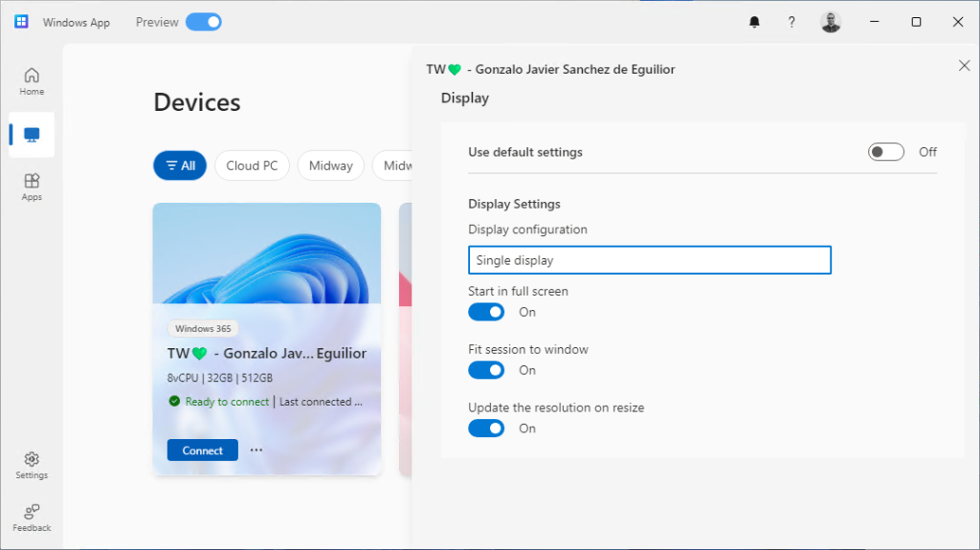
Task: Select the All filter tab
Action: pos(180,165)
